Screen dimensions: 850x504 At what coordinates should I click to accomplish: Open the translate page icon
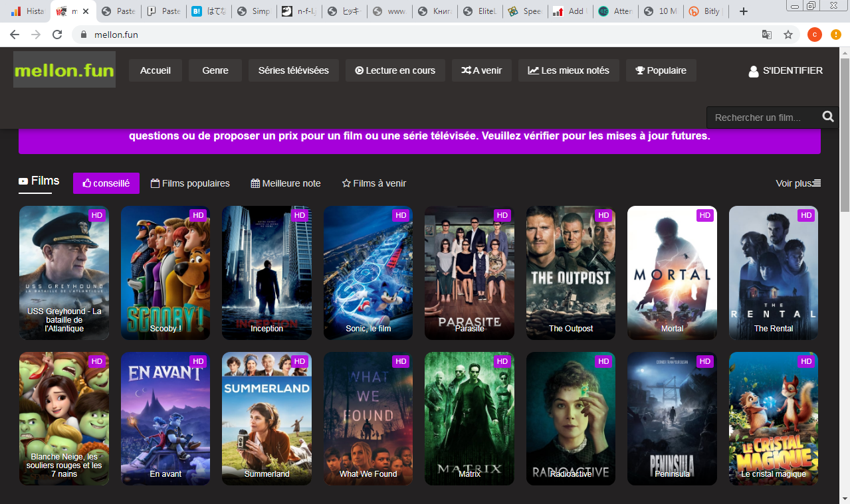[767, 35]
